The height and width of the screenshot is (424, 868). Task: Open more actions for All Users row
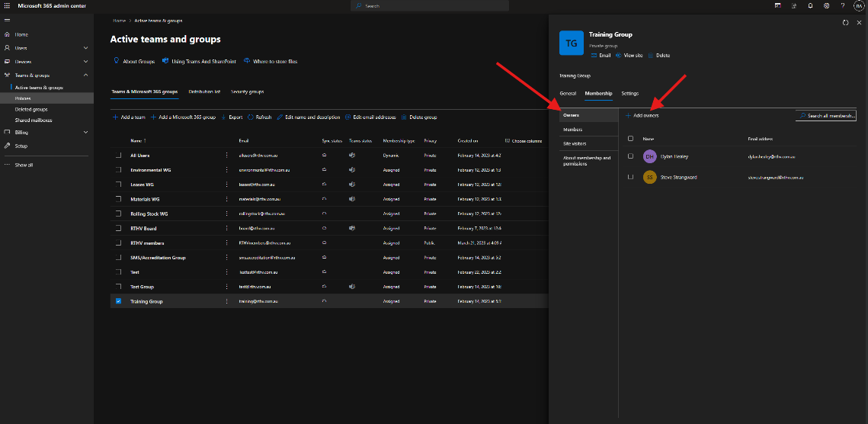pos(226,156)
